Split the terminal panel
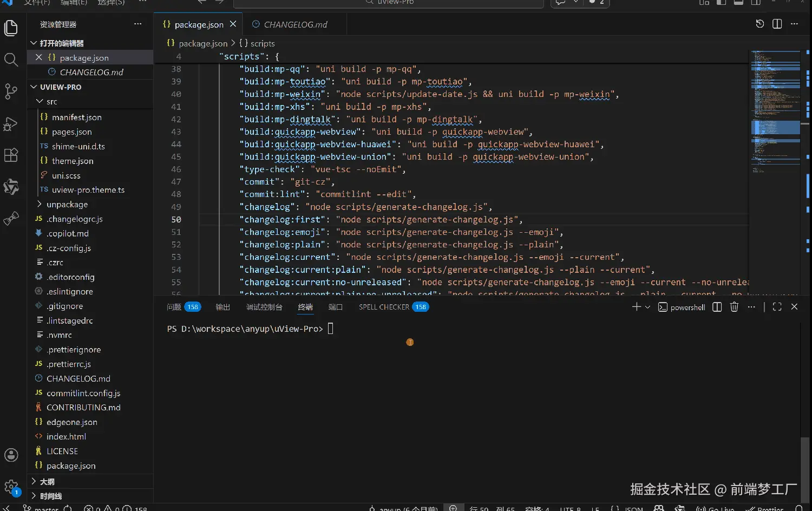The height and width of the screenshot is (511, 812). (x=717, y=307)
